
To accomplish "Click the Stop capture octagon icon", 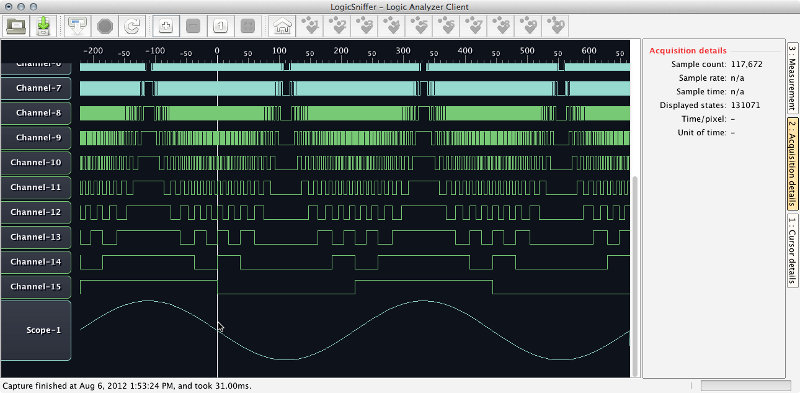I will (104, 26).
